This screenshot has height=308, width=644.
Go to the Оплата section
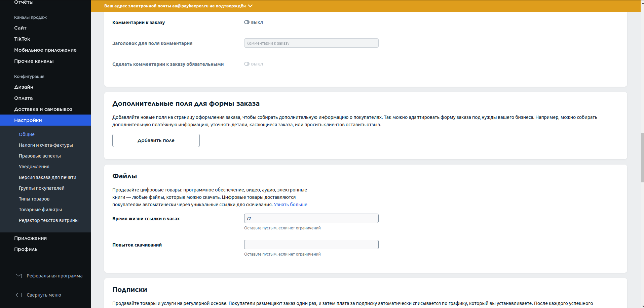[x=23, y=98]
